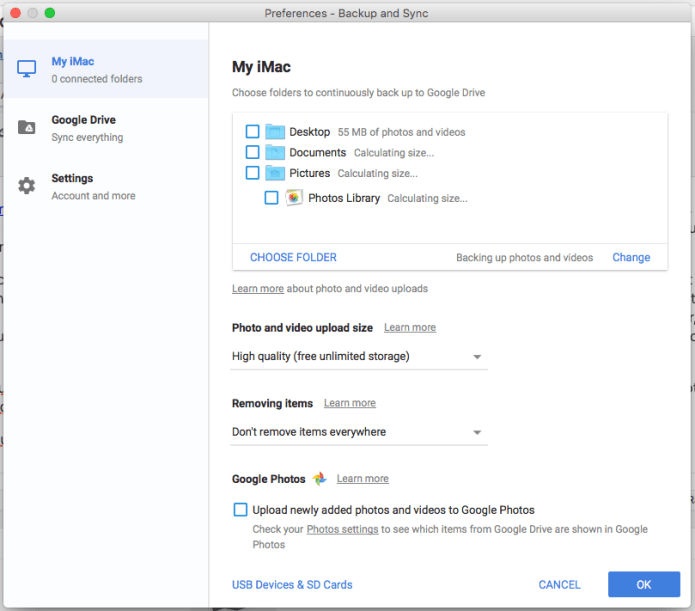This screenshot has width=695, height=611.
Task: Click the Pictures folder icon
Action: pyautogui.click(x=275, y=173)
